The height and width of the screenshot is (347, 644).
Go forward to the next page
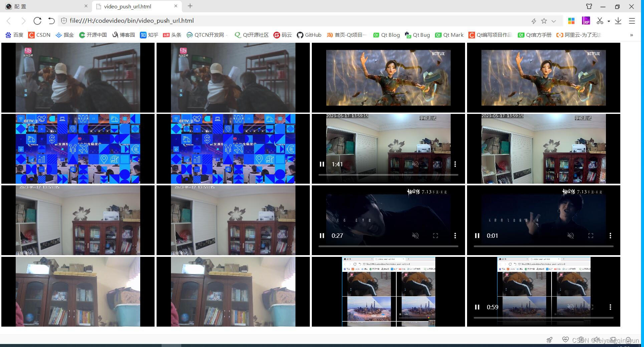(x=23, y=21)
